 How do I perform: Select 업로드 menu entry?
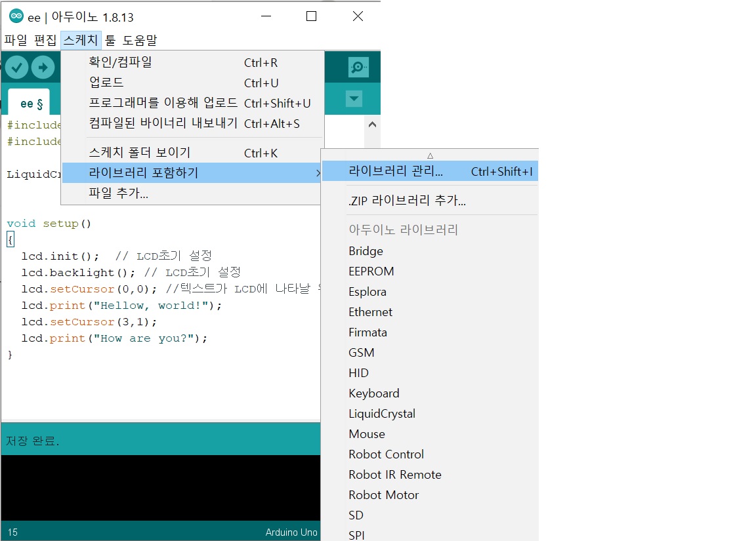(x=193, y=83)
